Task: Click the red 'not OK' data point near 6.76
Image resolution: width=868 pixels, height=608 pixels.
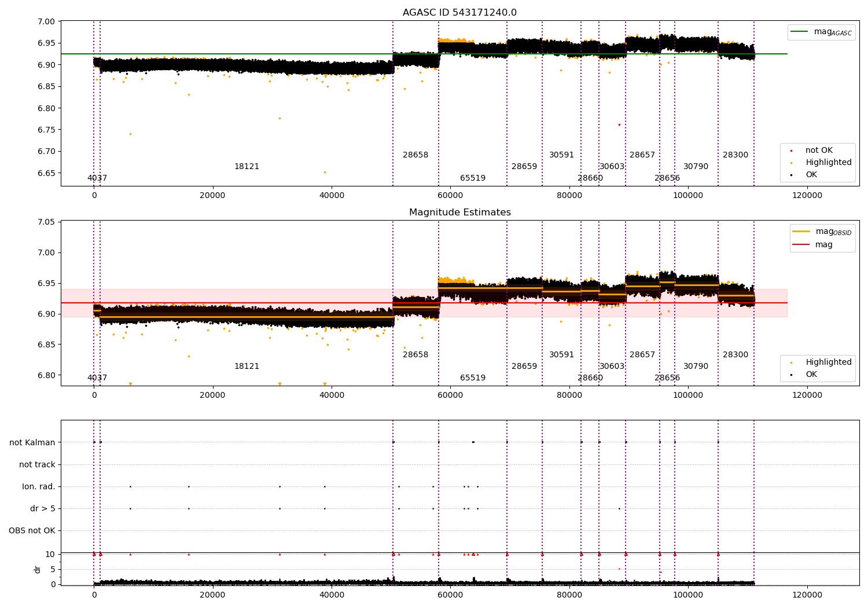Action: click(x=619, y=124)
